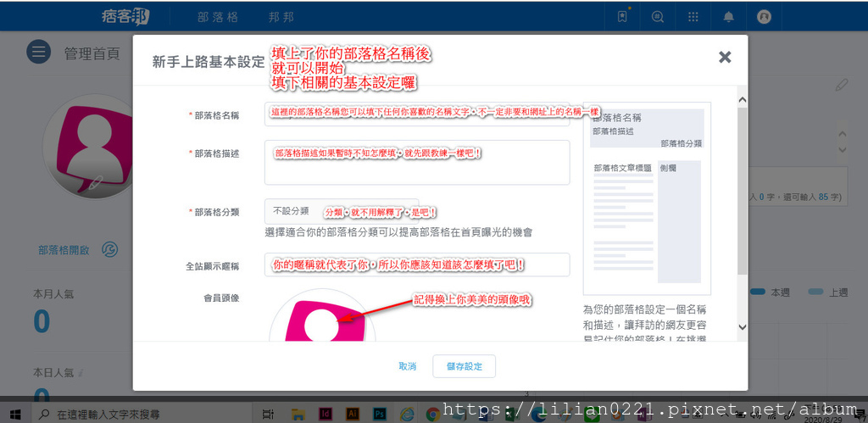Click the 取消 link
The height and width of the screenshot is (423, 868).
tap(408, 366)
